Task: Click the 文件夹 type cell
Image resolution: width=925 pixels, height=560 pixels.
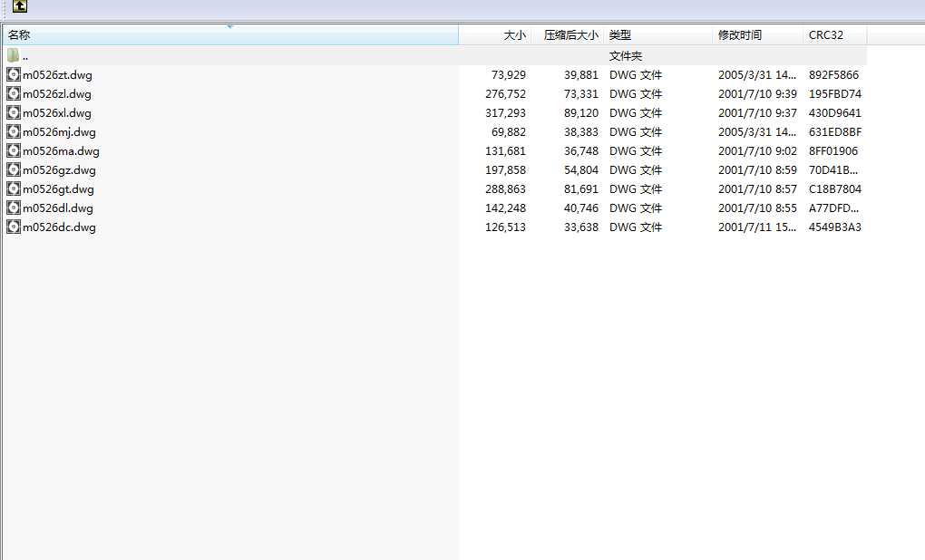Action: point(626,56)
